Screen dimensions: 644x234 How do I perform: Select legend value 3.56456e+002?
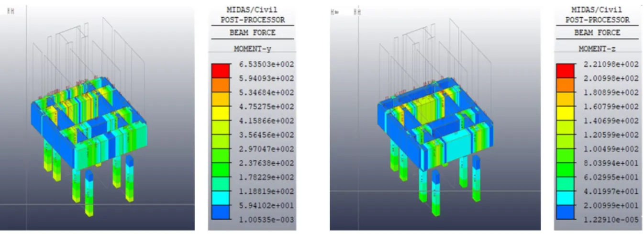(266, 135)
